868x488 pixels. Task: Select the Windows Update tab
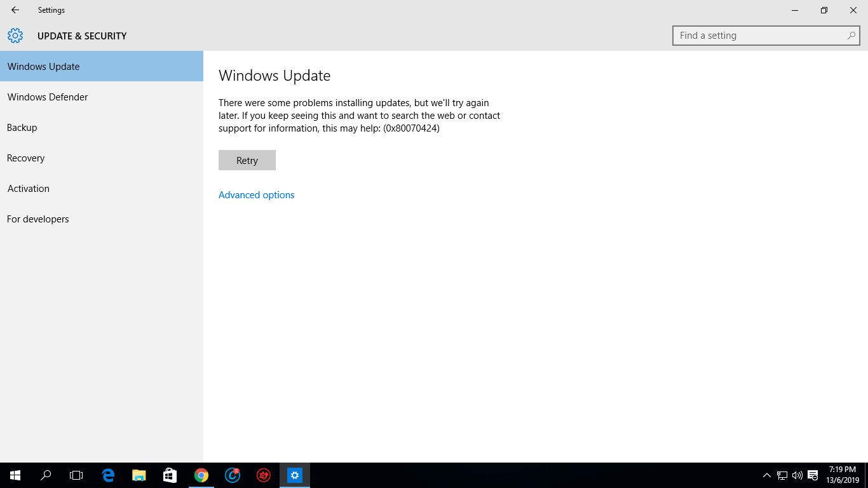102,66
